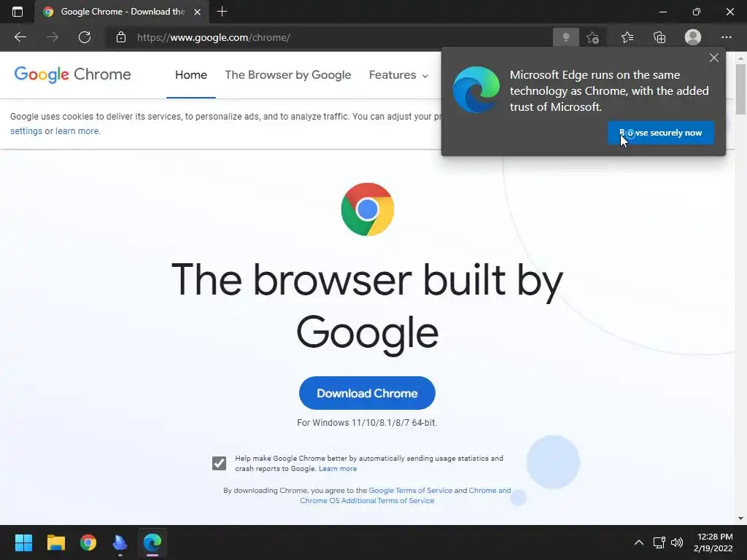This screenshot has width=747, height=560.
Task: Open the volume control tray icon
Action: (676, 542)
